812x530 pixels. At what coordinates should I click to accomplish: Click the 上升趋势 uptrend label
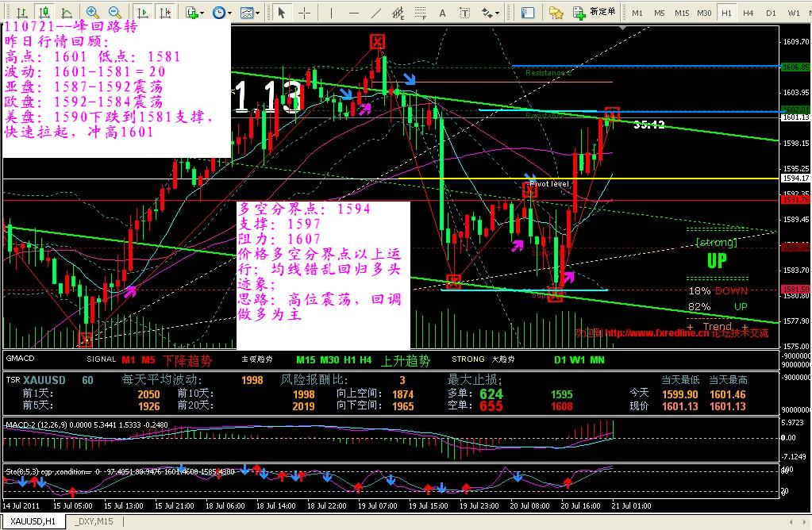point(406,361)
